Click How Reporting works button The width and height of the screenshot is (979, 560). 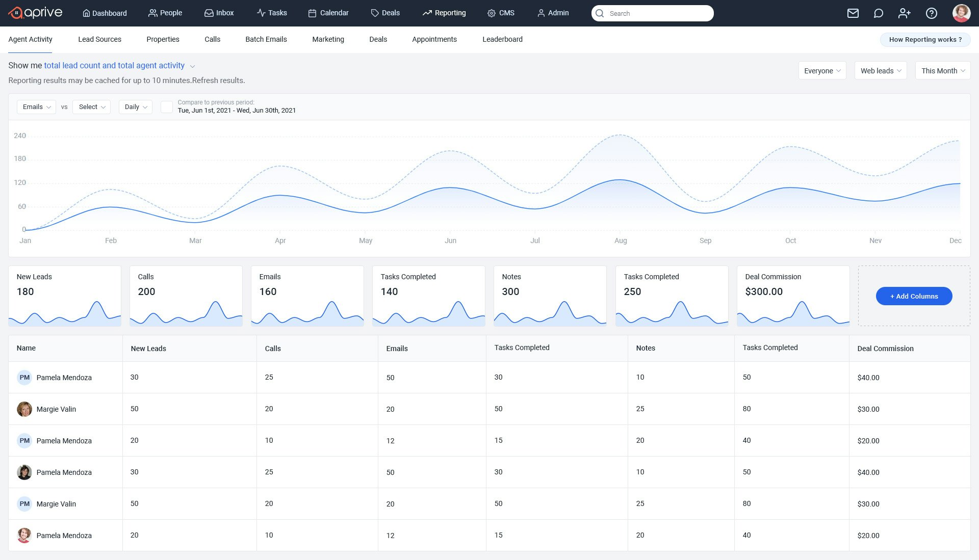coord(925,39)
